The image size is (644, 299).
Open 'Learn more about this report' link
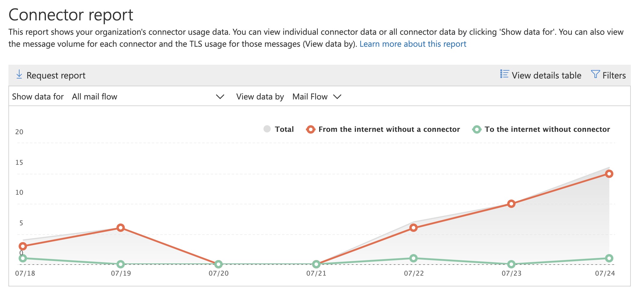pos(413,44)
